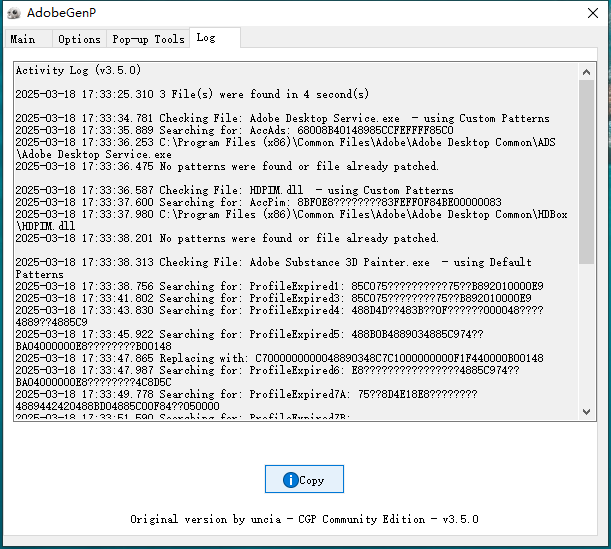Screen dimensions: 611x549
Task: Click the 'Searching for: AccPim' log line
Action: click(258, 202)
